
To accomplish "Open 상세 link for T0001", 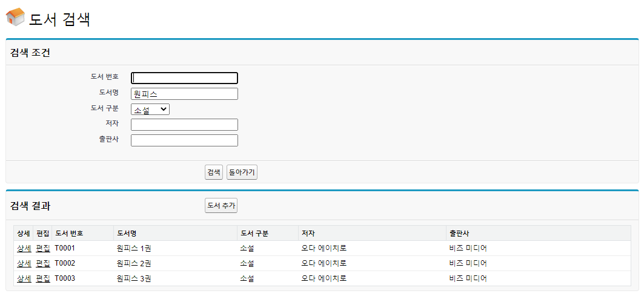I will 24,248.
